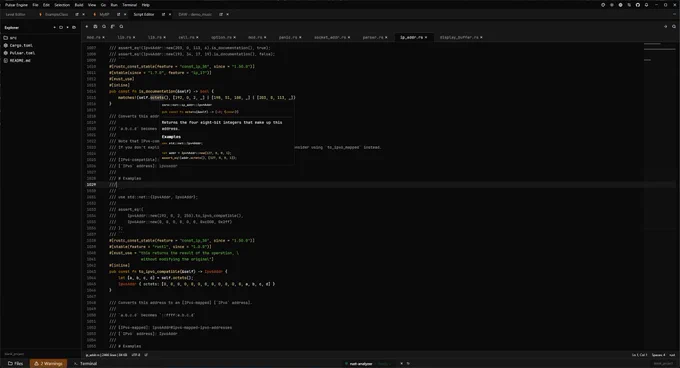
Task: Open the Selection menu
Action: 62,5
